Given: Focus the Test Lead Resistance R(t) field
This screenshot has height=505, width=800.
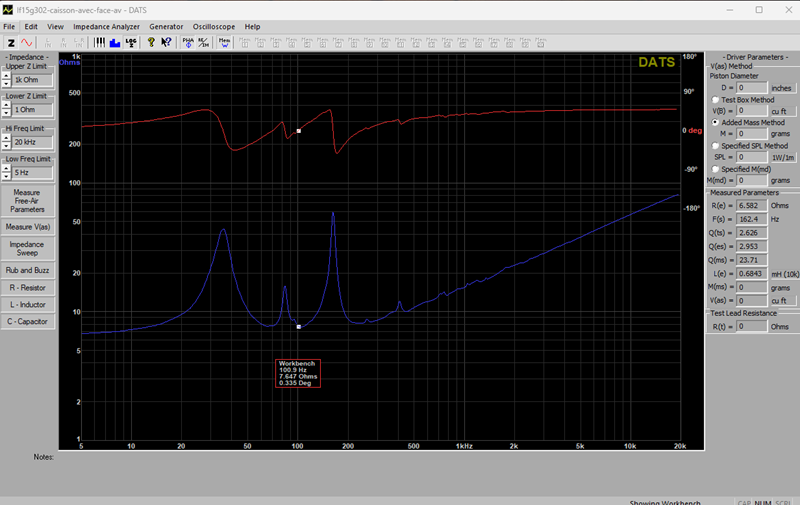Looking at the screenshot, I should (x=752, y=326).
